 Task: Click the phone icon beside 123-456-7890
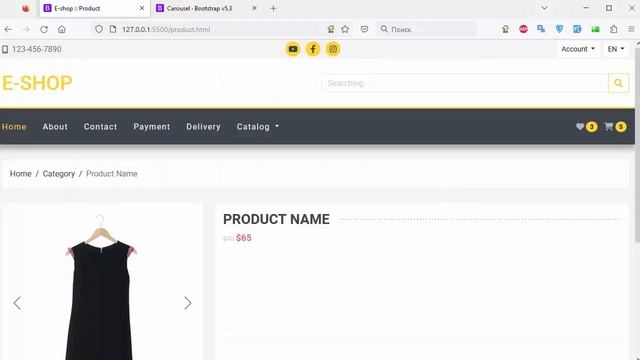click(5, 49)
